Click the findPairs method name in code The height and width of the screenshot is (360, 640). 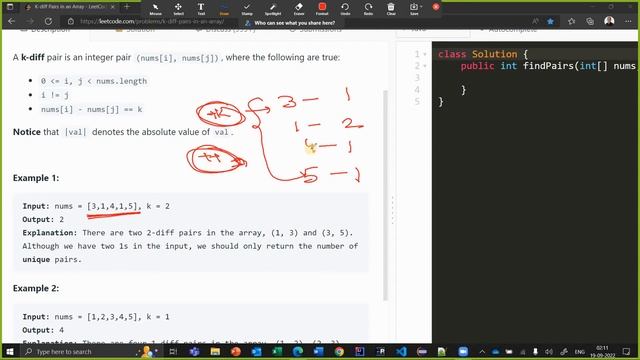(548, 66)
